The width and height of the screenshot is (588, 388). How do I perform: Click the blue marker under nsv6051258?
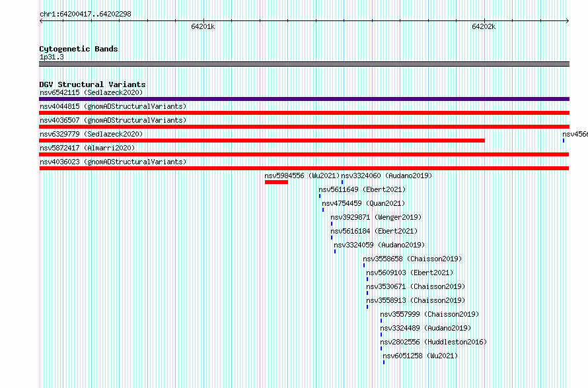point(384,362)
